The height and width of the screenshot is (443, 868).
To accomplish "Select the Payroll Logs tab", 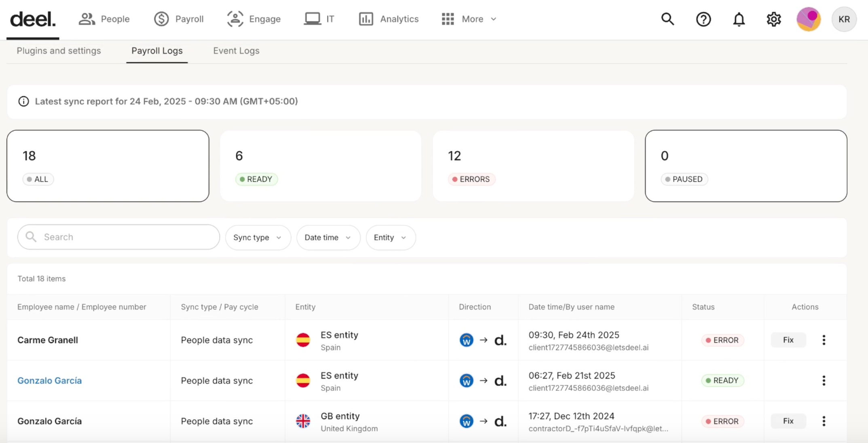I will (157, 51).
